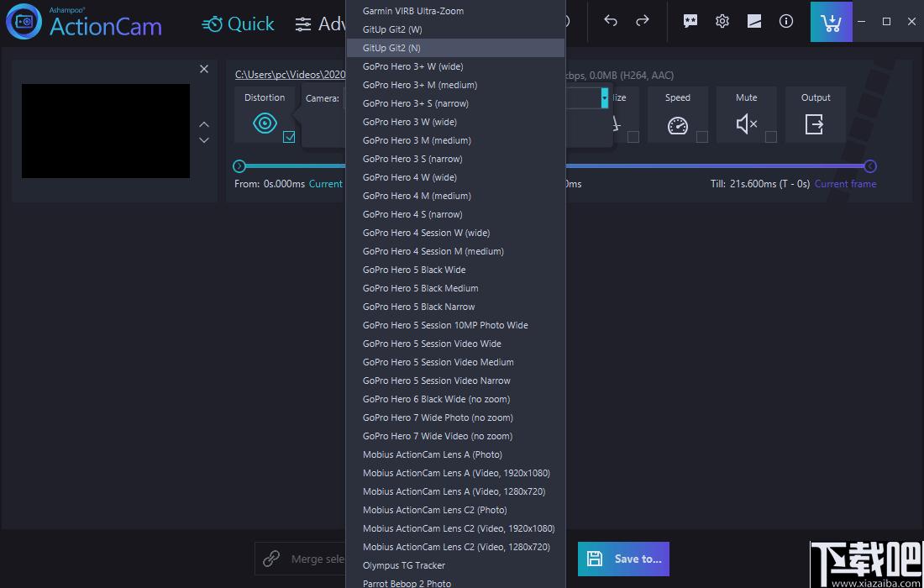924x588 pixels.
Task: Select Mobius Lens C2 (Video, 1280x720)
Action: 455,546
